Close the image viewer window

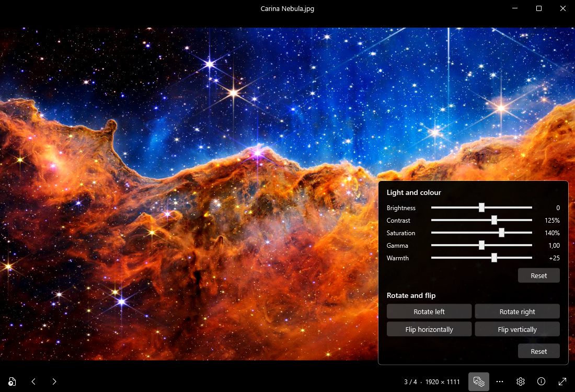pyautogui.click(x=563, y=8)
